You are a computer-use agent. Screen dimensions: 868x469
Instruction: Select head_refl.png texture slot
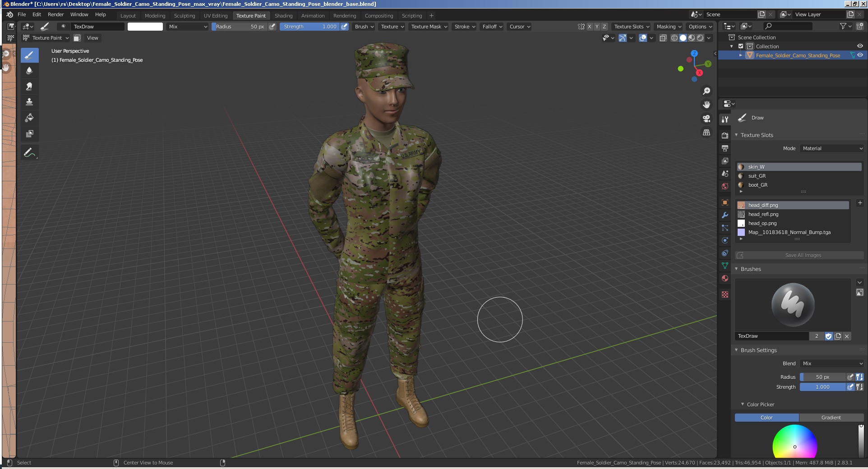[x=793, y=214]
